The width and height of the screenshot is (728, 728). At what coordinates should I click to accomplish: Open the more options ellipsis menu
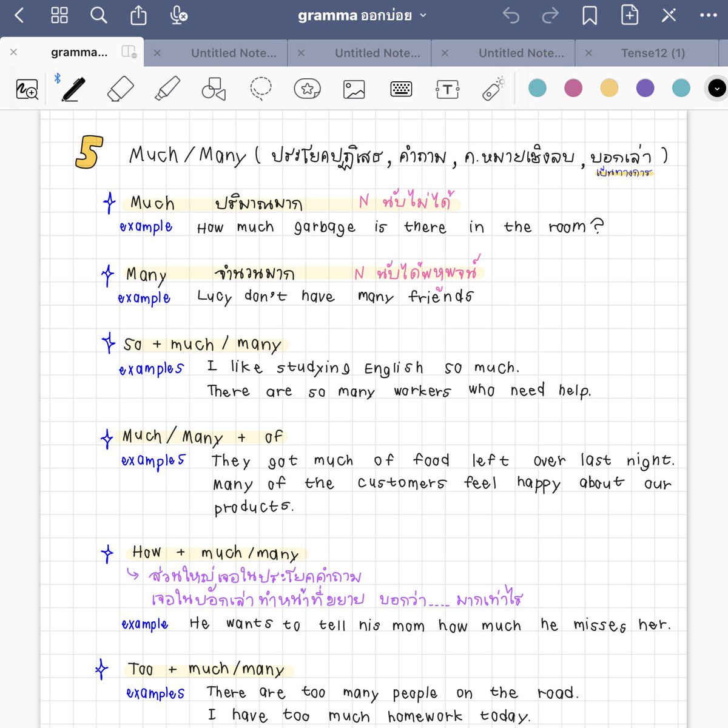(x=709, y=15)
